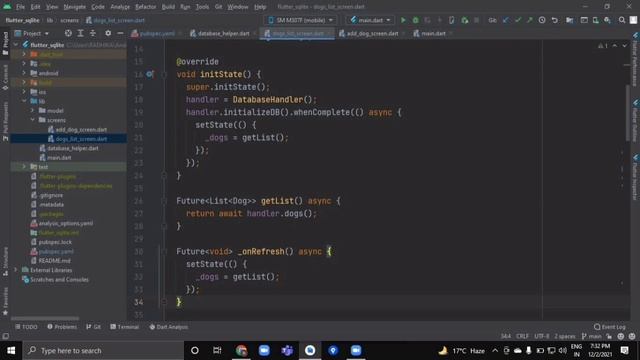Open Chrome from the Windows taskbar
Screen dimensions: 640x360
[x=241, y=351]
